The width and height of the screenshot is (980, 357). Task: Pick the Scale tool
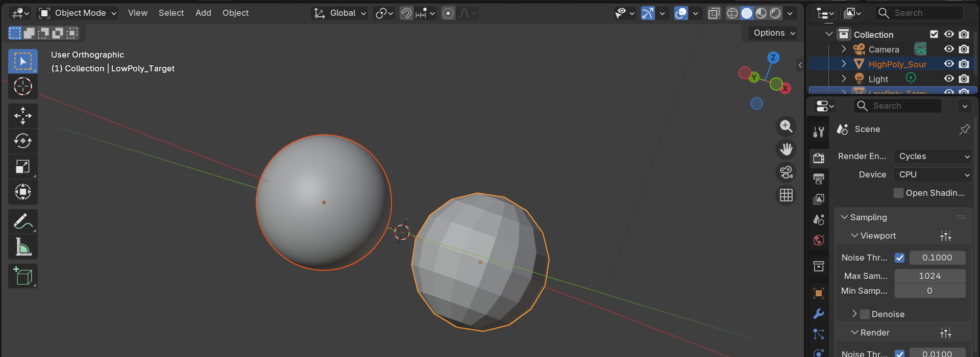pyautogui.click(x=23, y=166)
